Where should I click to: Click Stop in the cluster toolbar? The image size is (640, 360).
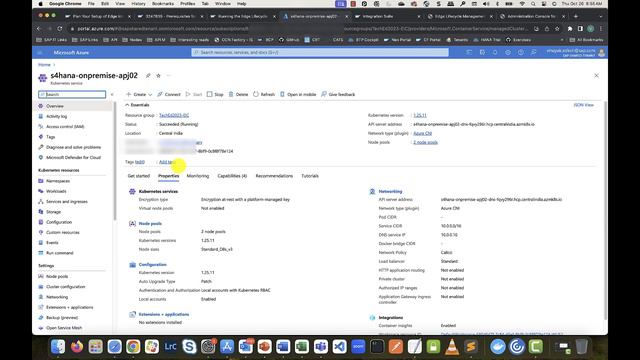tap(215, 94)
